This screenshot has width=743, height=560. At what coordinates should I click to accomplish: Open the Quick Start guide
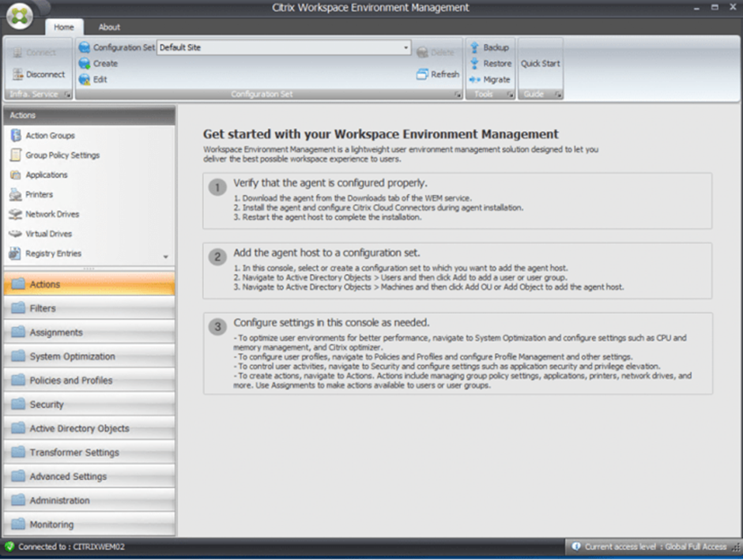[x=540, y=63]
